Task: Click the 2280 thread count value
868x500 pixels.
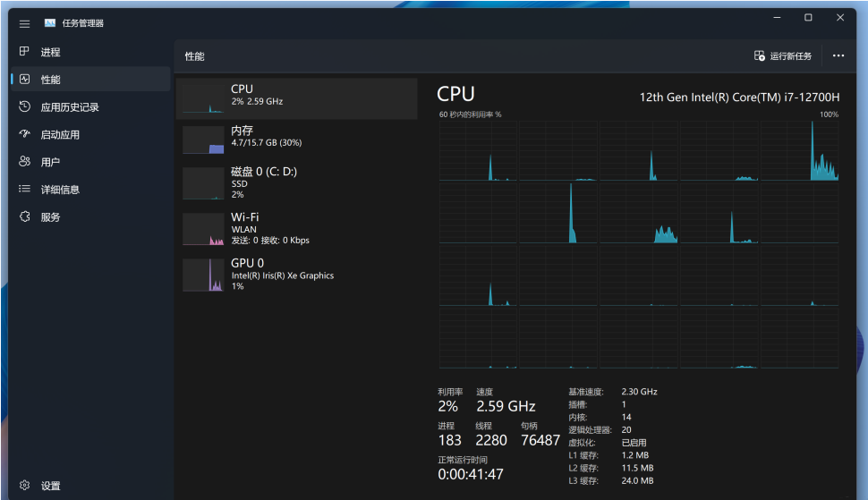Action: click(491, 440)
